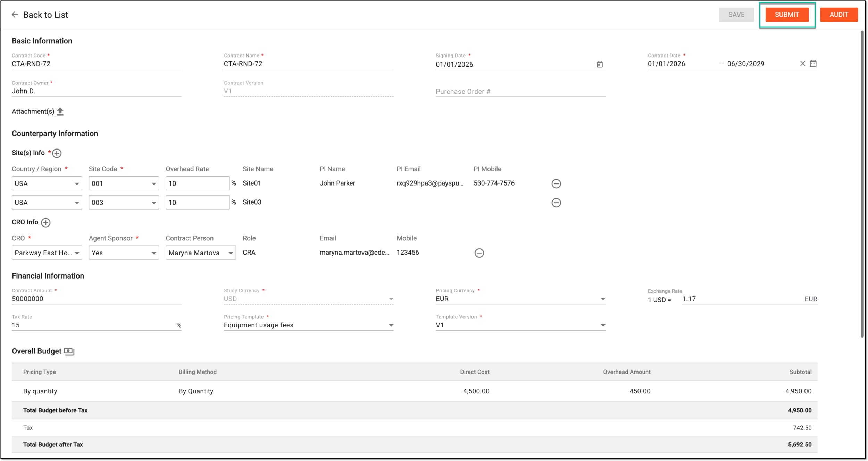Choose Pricing Template Equipment usage fees
The width and height of the screenshot is (868, 461).
[x=309, y=325]
